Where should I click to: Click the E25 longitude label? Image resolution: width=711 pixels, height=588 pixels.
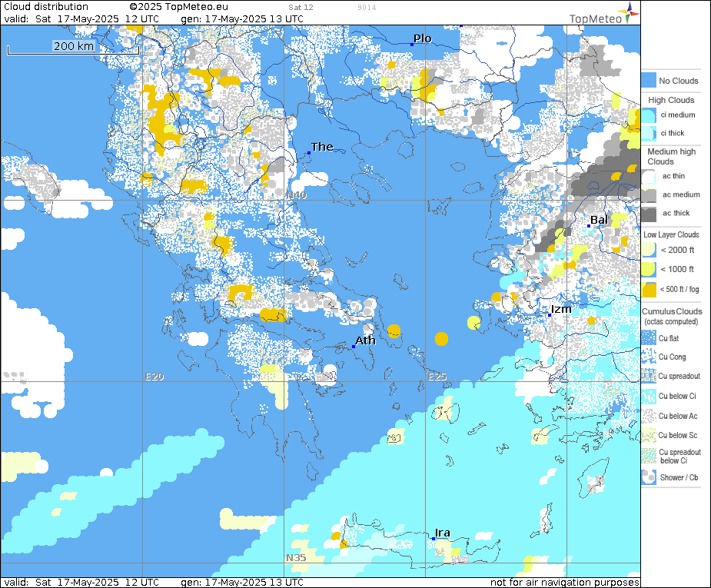coord(437,377)
